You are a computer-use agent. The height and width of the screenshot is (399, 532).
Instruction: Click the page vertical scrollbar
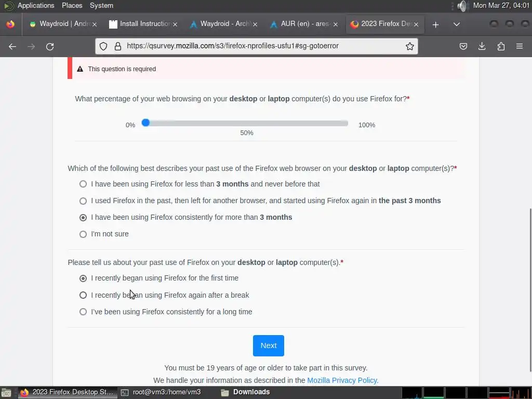tap(529, 290)
